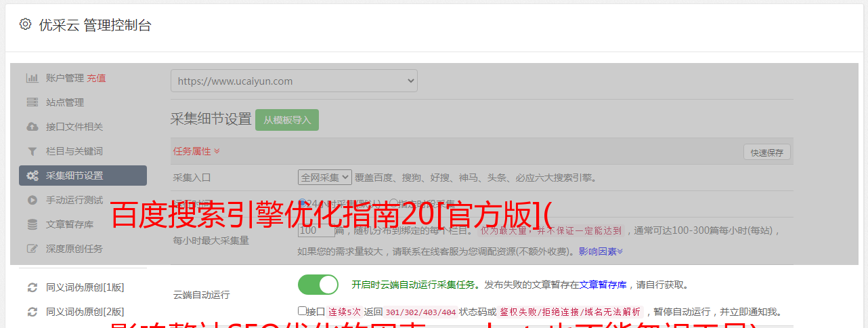868x328 pixels.
Task: Click the gears icon for 采集细节设置
Action: (32, 176)
